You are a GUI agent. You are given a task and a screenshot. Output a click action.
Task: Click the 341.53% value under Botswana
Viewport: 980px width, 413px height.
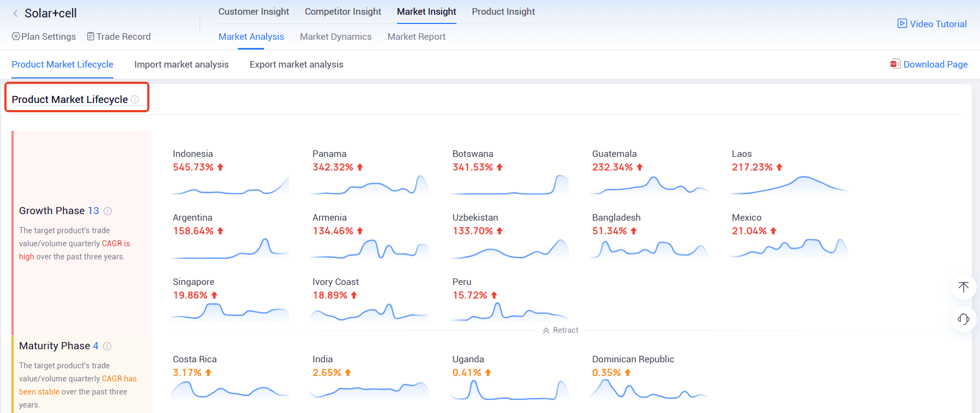(x=472, y=167)
